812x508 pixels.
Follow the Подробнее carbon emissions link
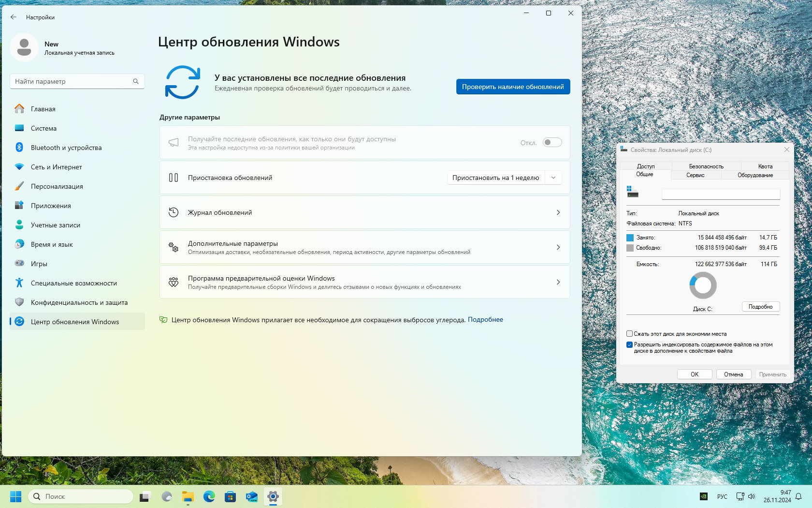click(x=485, y=319)
